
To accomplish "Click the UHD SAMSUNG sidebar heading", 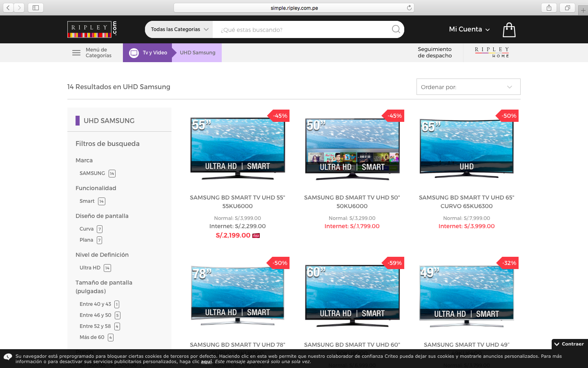I will 109,121.
